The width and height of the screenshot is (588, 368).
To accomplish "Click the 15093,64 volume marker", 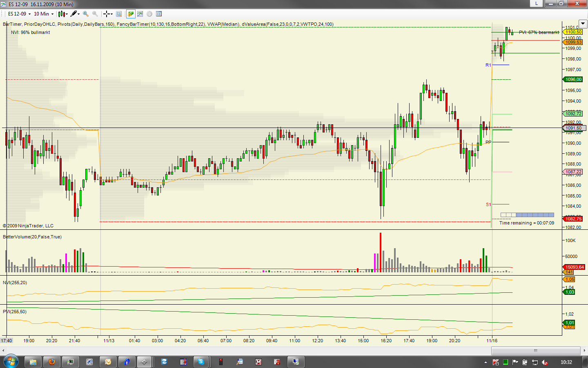I will pos(574,267).
